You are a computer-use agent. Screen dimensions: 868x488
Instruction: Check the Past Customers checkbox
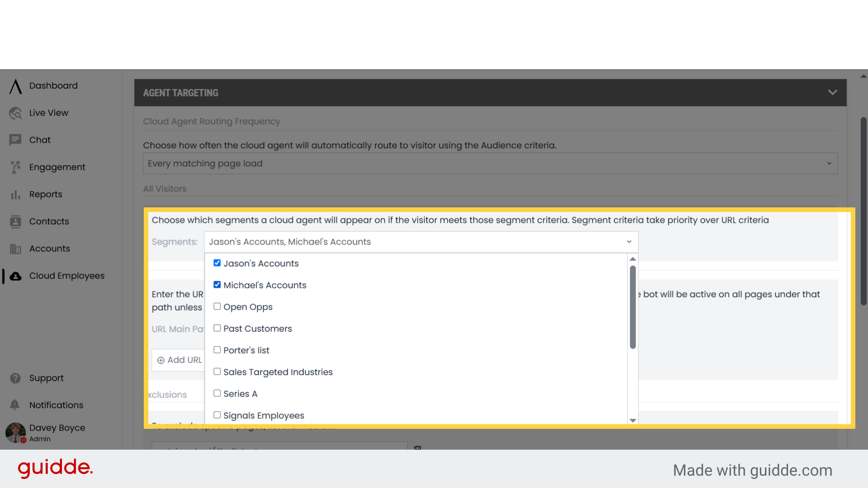(217, 328)
